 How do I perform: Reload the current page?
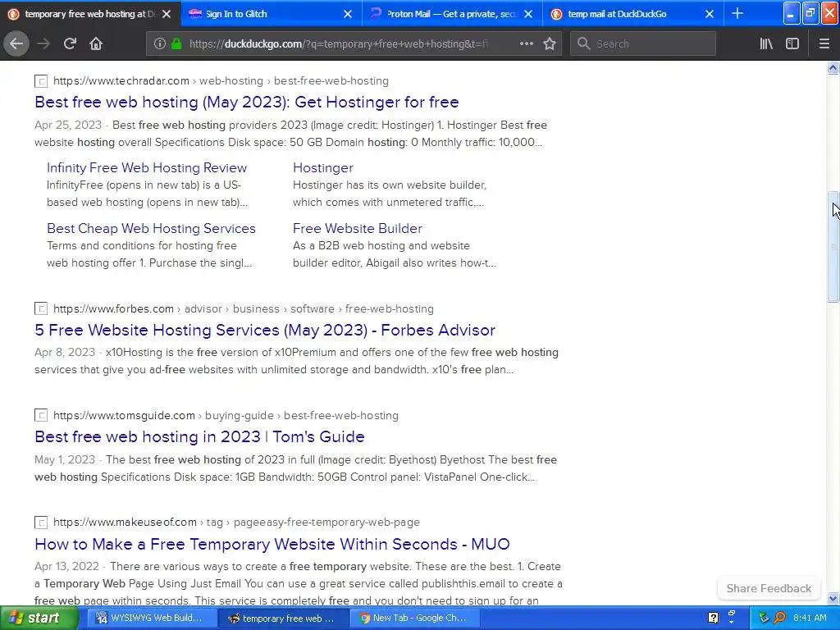click(70, 43)
